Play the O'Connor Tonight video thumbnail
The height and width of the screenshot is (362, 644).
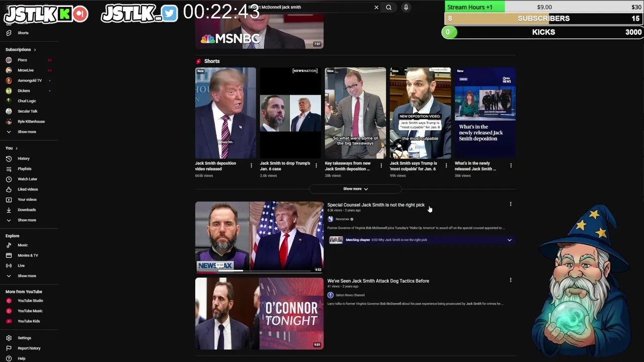tap(259, 314)
